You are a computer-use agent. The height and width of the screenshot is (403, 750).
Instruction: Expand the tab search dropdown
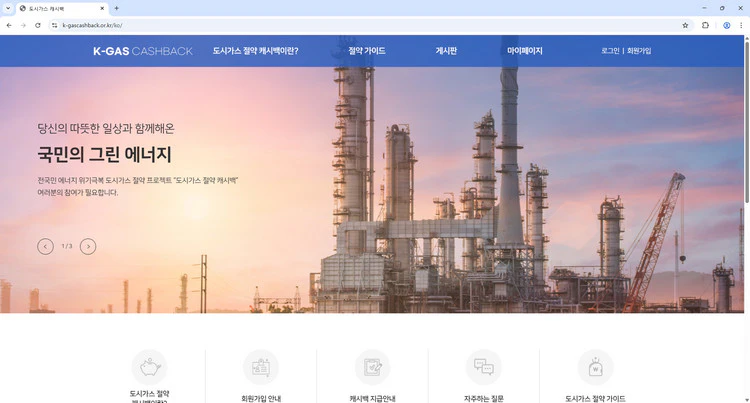[x=8, y=8]
